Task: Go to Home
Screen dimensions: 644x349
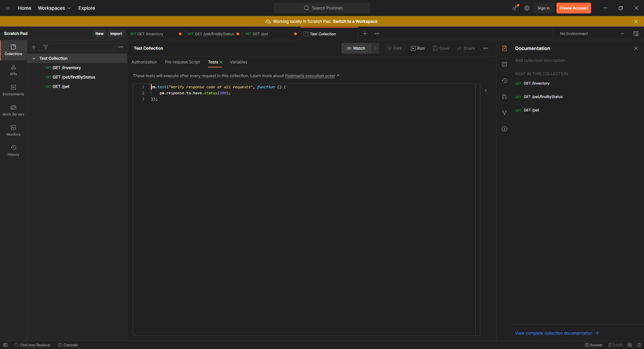Action: (x=24, y=8)
